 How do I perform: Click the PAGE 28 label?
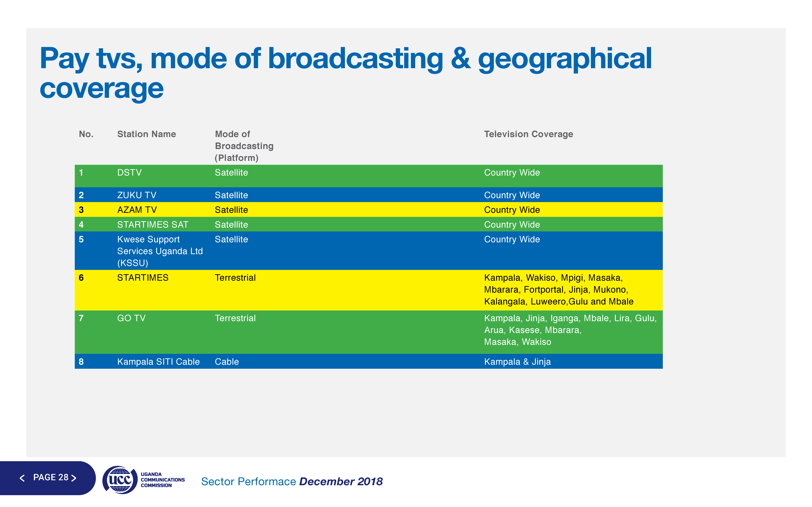(x=51, y=477)
